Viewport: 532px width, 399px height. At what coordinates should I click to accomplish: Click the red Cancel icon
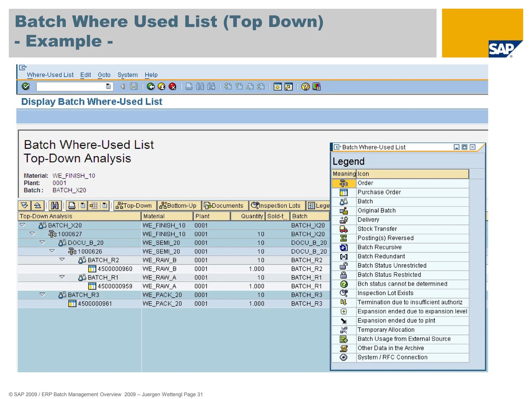172,86
